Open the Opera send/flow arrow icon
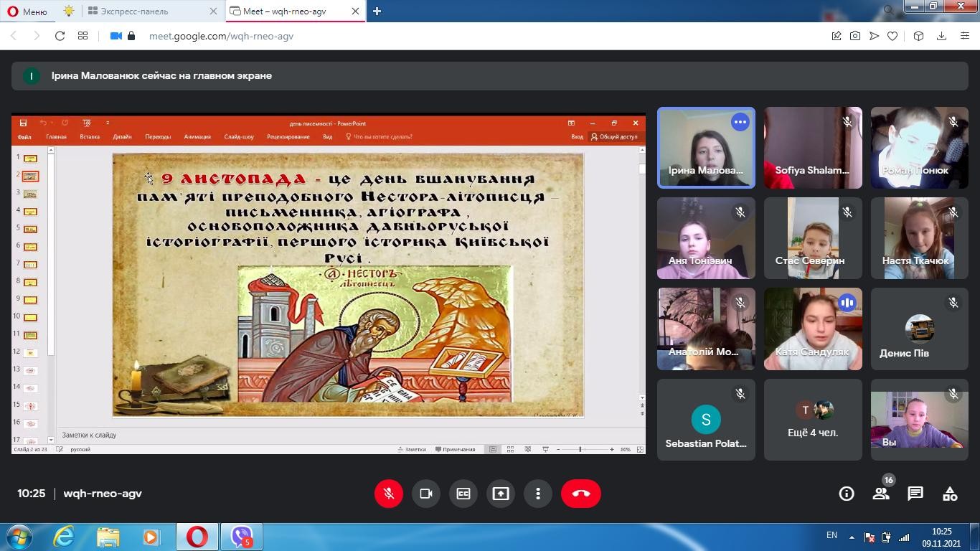The height and width of the screenshot is (551, 980). pyautogui.click(x=874, y=36)
